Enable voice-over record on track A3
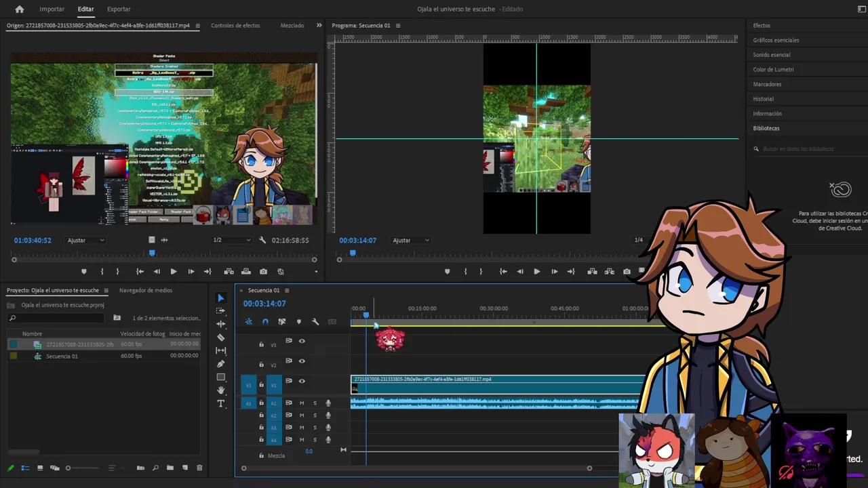 point(328,428)
